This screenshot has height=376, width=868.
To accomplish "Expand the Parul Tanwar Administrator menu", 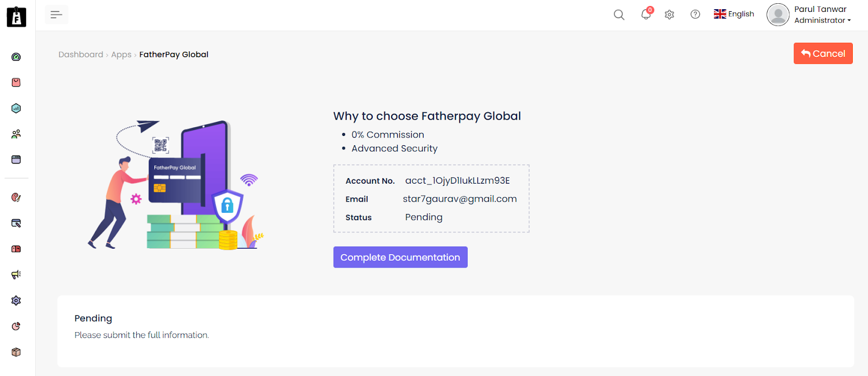I will pos(809,15).
